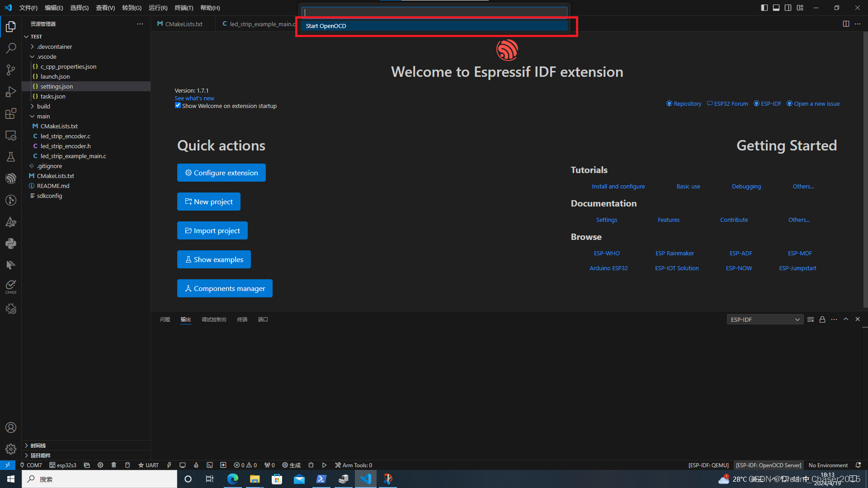868x488 pixels.
Task: Open the Accounts menu icon
Action: coord(11,427)
